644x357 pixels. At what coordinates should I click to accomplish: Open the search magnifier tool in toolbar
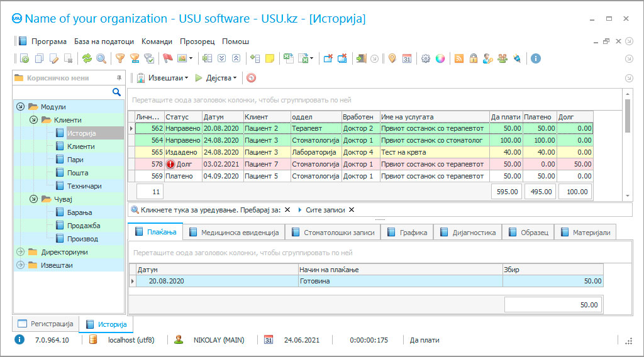(x=101, y=58)
